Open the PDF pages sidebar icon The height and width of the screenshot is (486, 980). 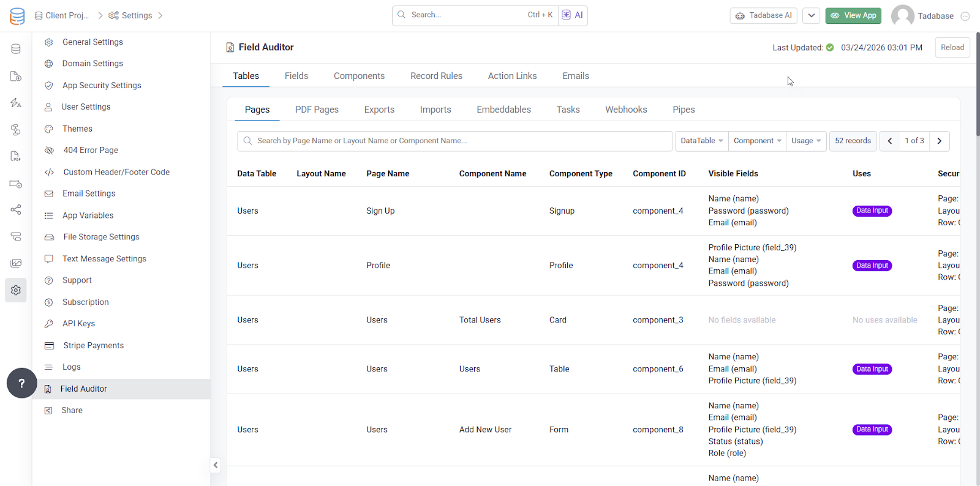pos(16,156)
